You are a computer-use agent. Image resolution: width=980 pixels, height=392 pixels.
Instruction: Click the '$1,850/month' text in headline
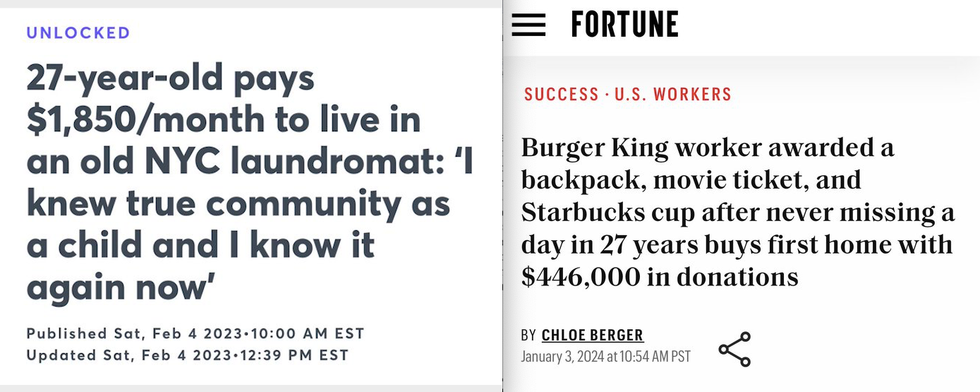point(146,119)
